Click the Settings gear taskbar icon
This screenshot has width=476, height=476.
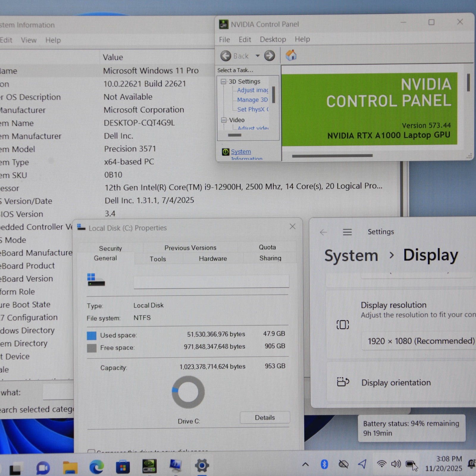tap(202, 466)
